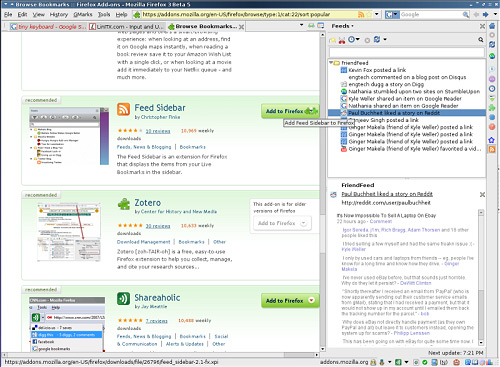500x367 pixels.
Task: Click the search magnifier in the Google box
Action: 465,15
